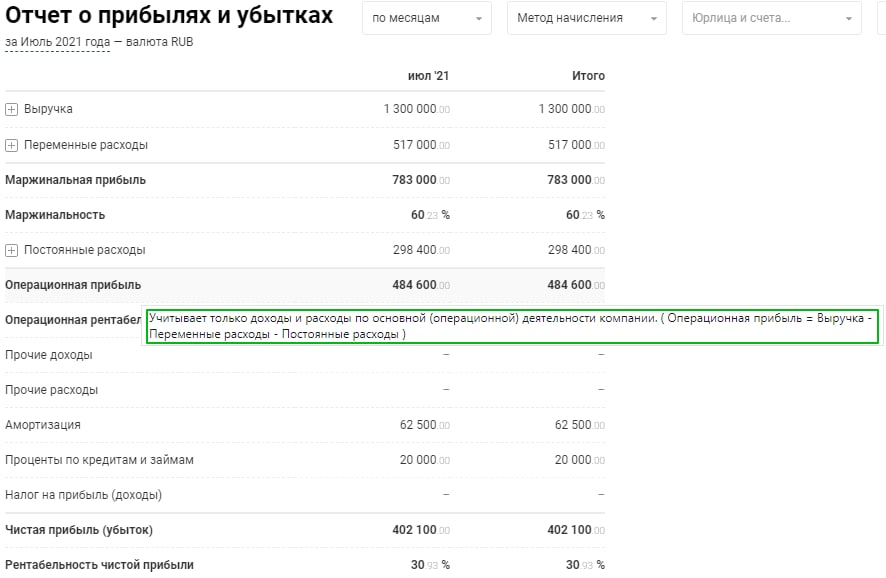
Task: Click the plus icon beside Выручка
Action: click(12, 109)
